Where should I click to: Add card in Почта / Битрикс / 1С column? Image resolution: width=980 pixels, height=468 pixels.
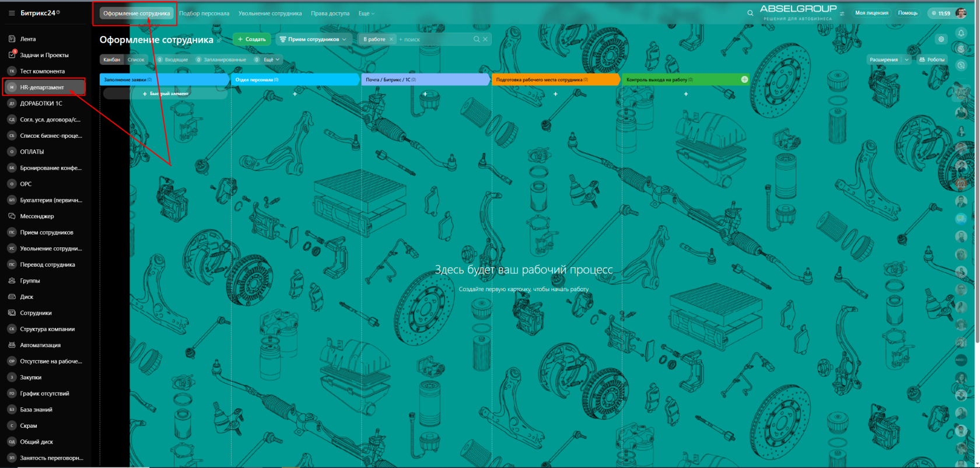(x=425, y=94)
